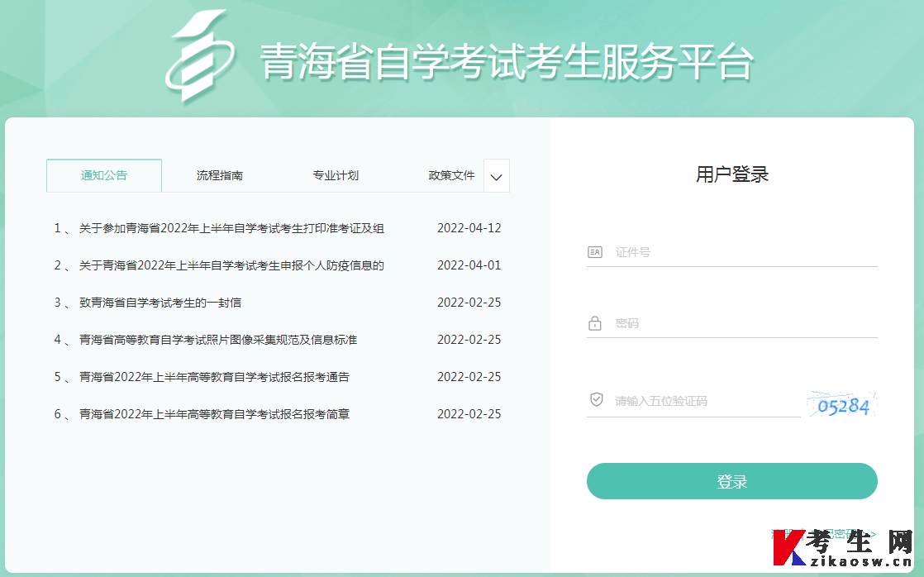This screenshot has width=924, height=577.
Task: Click the padlock icon beside 密码 field
Action: [594, 323]
